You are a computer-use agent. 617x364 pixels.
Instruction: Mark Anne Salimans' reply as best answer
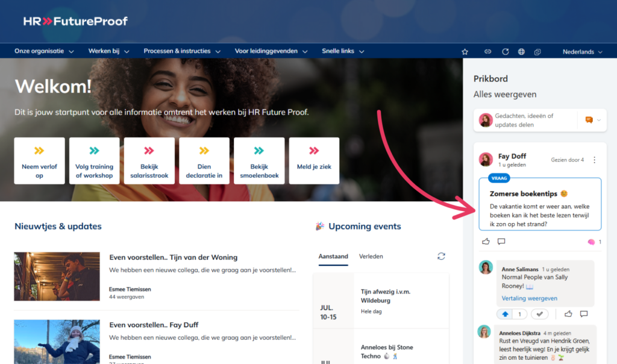tap(539, 314)
